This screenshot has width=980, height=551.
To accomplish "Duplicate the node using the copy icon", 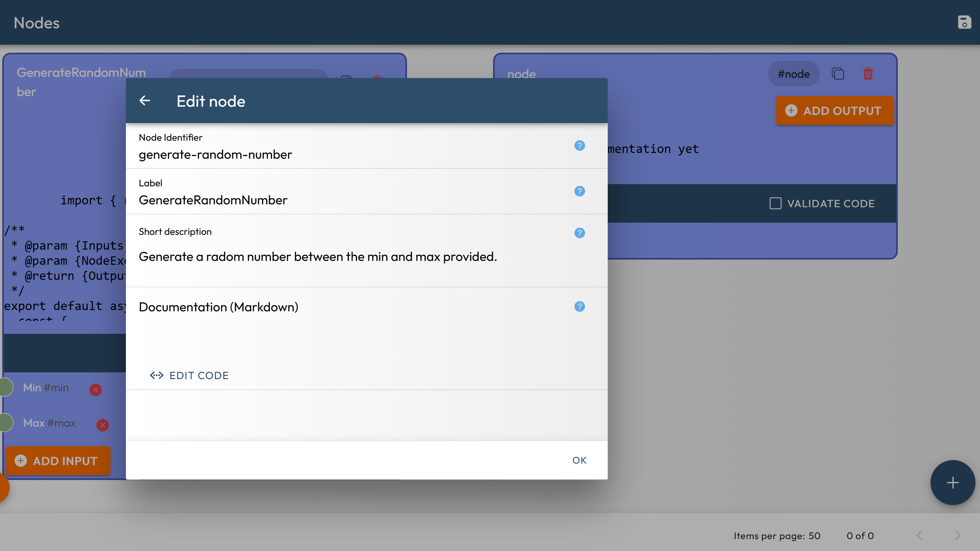I will point(837,74).
